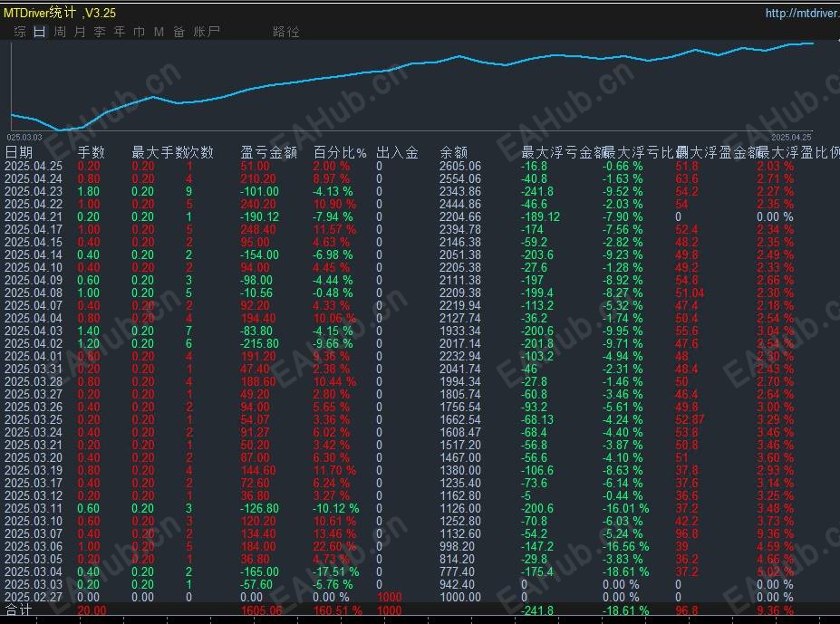This screenshot has height=624, width=840.
Task: Open the 周 (weekly) statistics tab
Action: [60, 32]
